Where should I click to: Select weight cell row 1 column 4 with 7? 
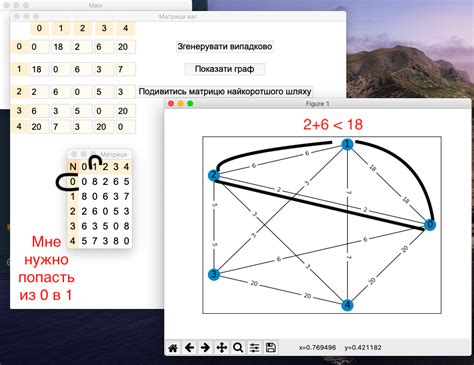pos(126,69)
